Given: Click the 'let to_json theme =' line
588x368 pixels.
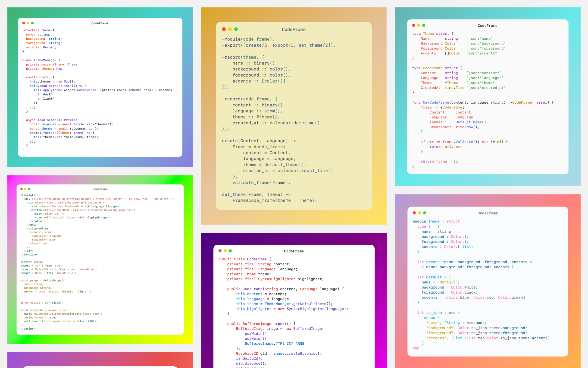Looking at the screenshot, I should [x=438, y=313].
